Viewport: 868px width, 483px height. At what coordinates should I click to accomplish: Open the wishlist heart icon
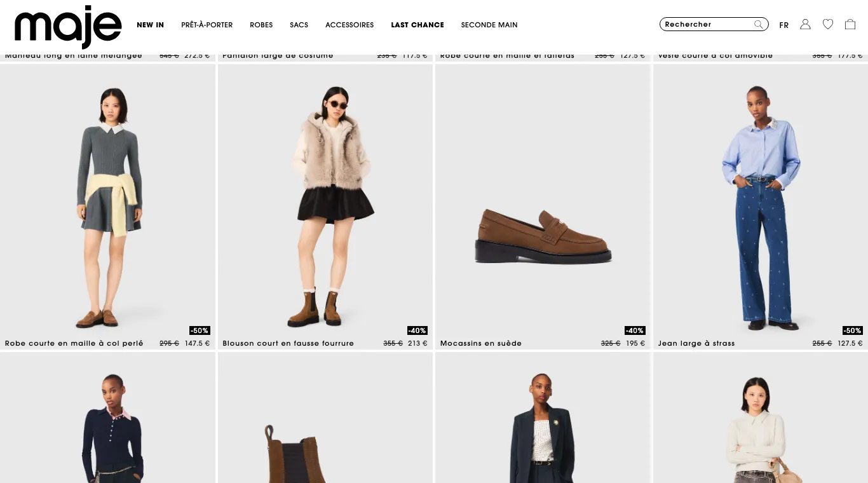tap(828, 24)
